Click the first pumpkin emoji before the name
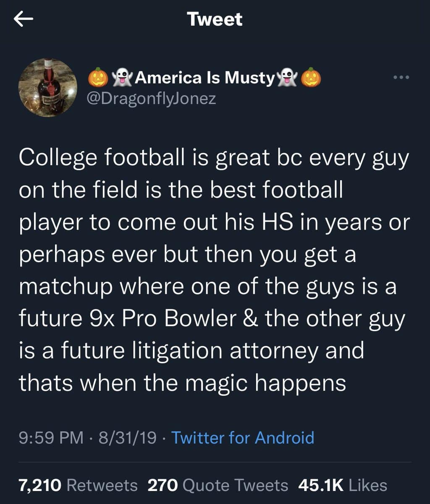This screenshot has width=430, height=504. pyautogui.click(x=97, y=77)
